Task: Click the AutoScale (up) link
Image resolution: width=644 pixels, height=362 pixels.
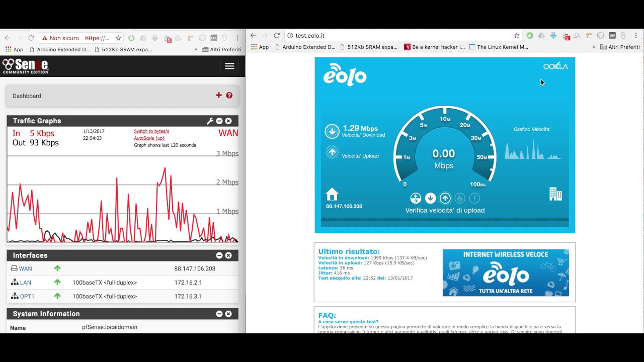Action: pyautogui.click(x=149, y=138)
